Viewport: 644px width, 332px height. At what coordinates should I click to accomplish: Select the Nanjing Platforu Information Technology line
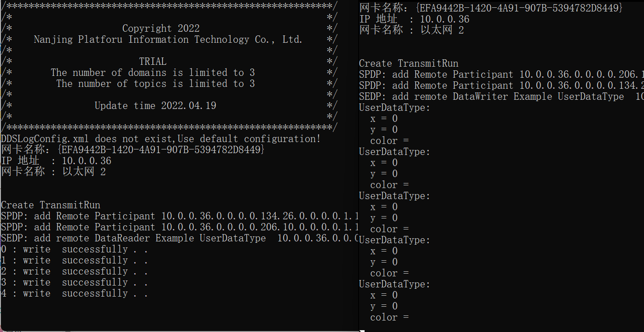(168, 40)
